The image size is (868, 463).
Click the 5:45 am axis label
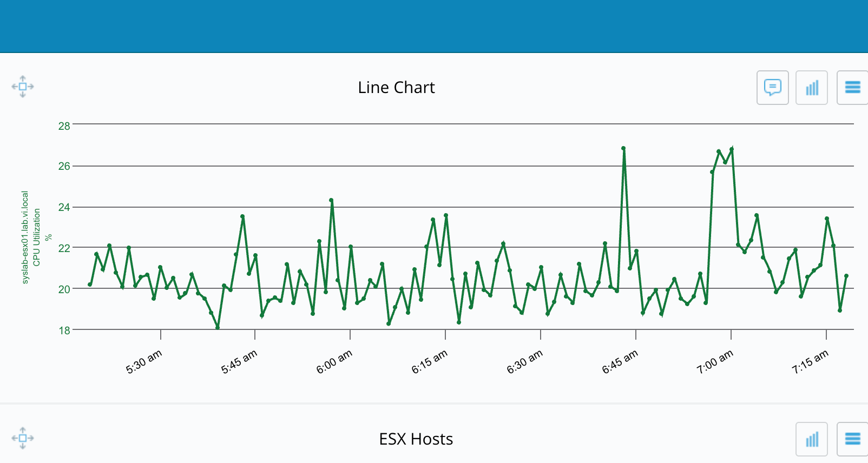239,362
